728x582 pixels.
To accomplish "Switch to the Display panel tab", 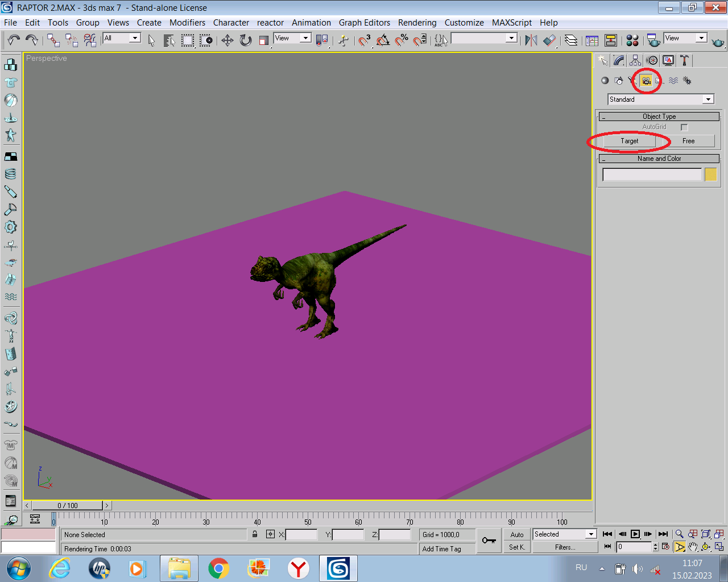I will [x=668, y=60].
